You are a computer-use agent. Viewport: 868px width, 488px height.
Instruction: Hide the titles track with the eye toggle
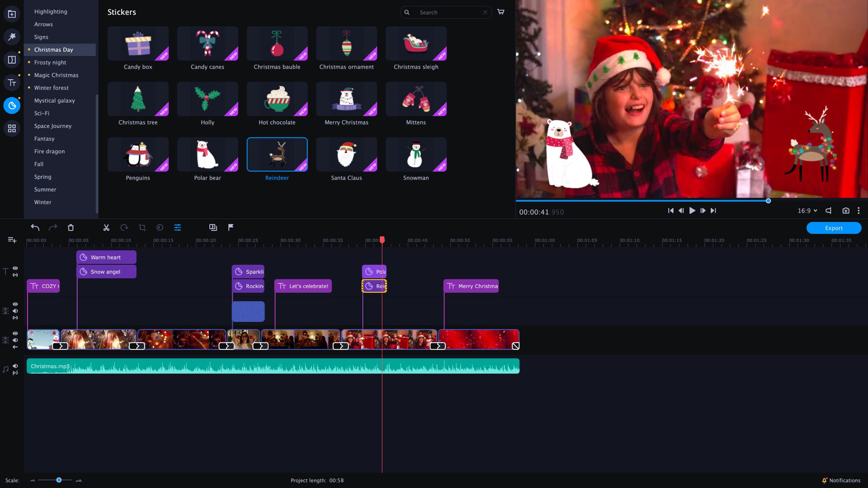[15, 267]
